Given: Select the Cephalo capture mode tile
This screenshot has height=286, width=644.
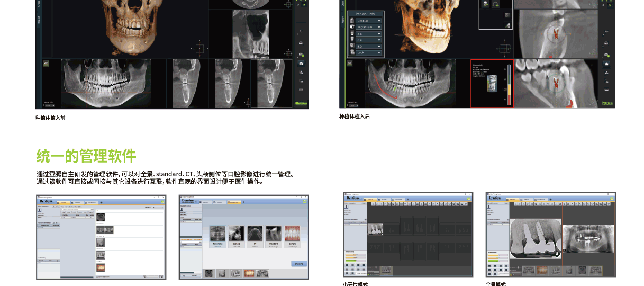Looking at the screenshot, I should [236, 236].
